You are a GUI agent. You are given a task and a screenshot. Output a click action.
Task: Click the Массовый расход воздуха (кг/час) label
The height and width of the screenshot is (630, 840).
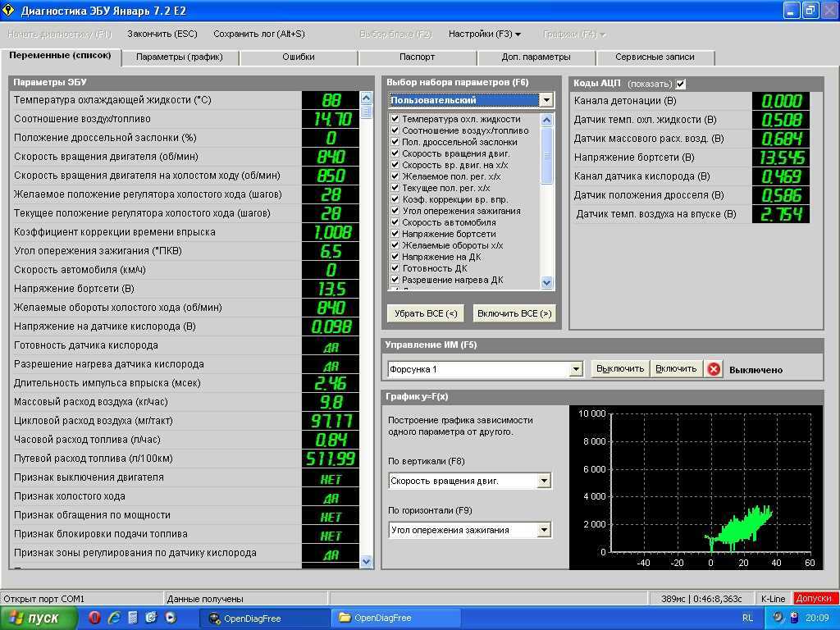(x=91, y=402)
